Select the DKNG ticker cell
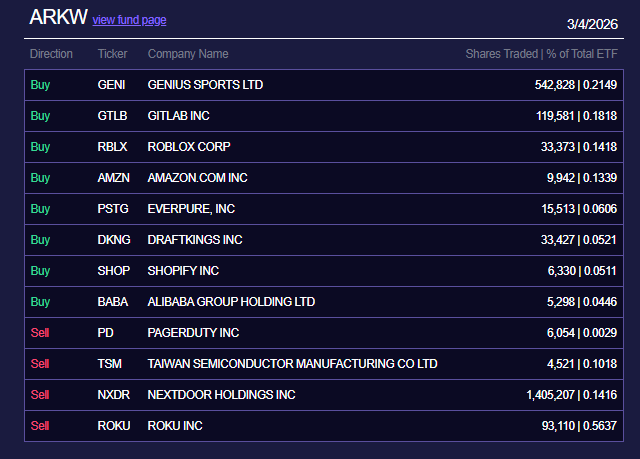The height and width of the screenshot is (459, 640). (114, 240)
